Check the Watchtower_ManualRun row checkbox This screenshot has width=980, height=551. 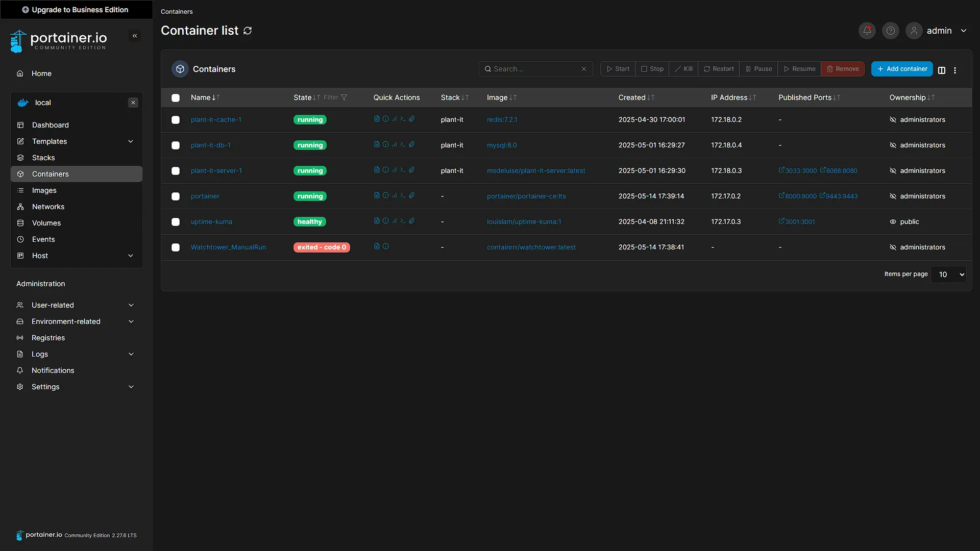(x=176, y=247)
